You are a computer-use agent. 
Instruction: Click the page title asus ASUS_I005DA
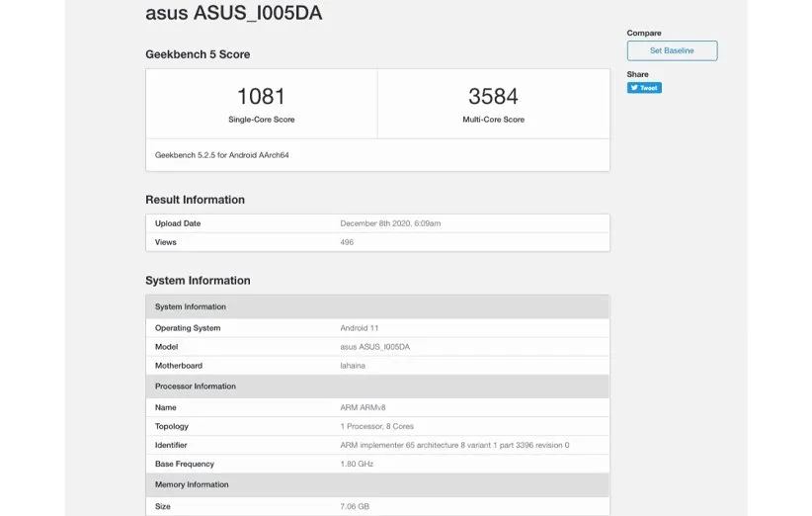tap(233, 14)
